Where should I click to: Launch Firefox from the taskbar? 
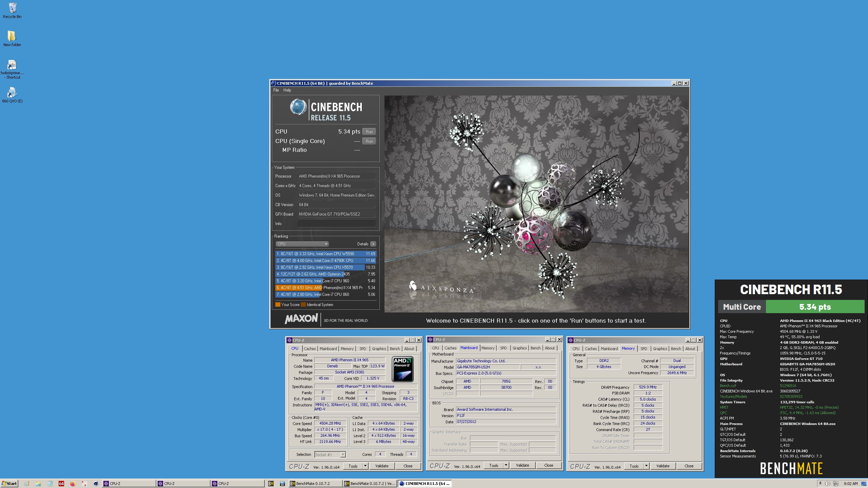click(x=73, y=484)
